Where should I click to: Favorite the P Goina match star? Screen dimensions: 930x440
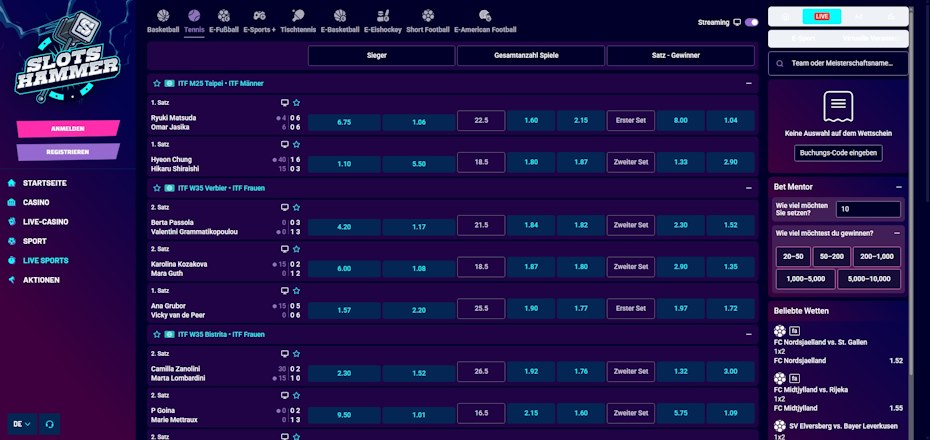[297, 396]
